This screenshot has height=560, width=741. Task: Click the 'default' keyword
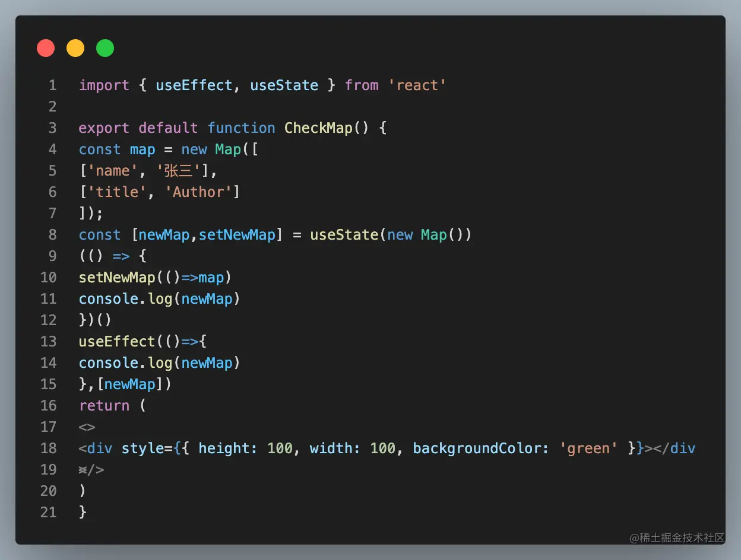click(x=168, y=128)
